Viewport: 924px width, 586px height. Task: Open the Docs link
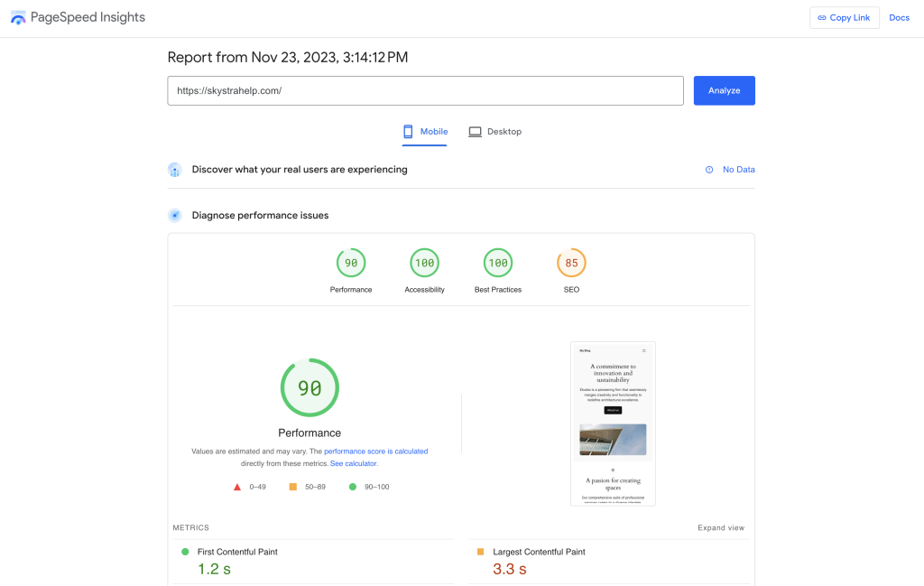tap(899, 18)
